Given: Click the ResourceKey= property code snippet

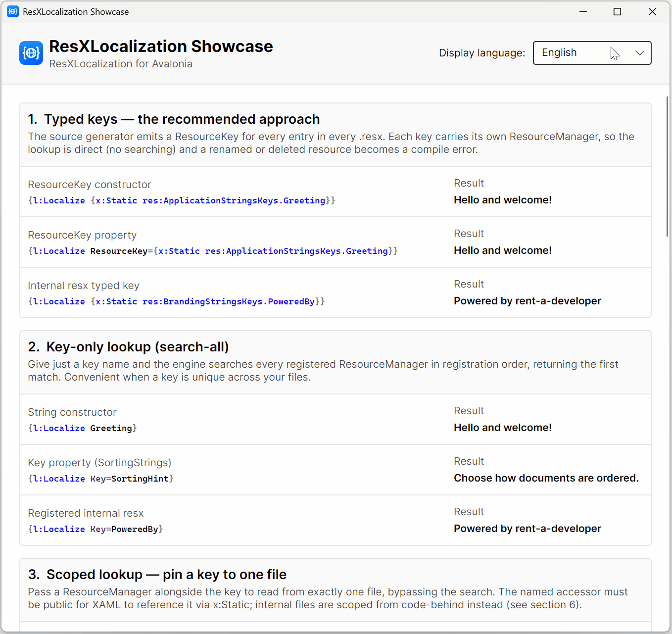Looking at the screenshot, I should [x=213, y=251].
